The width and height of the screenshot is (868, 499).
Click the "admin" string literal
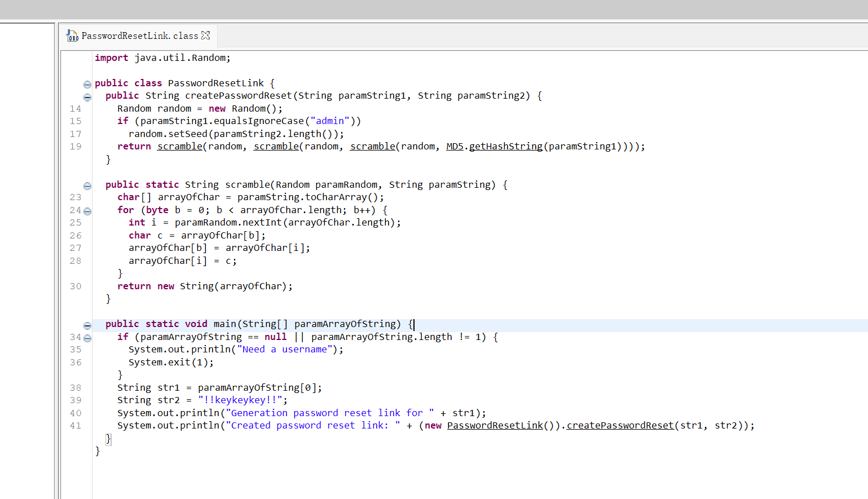pyautogui.click(x=330, y=121)
